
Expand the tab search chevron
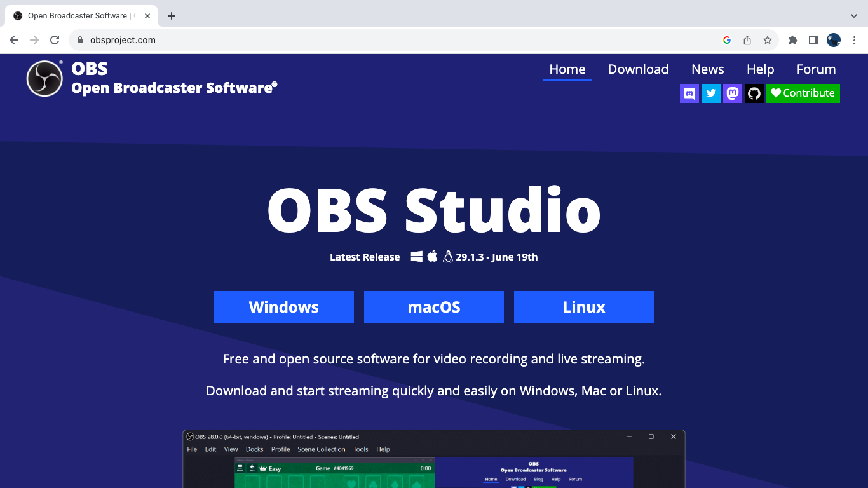(853, 16)
